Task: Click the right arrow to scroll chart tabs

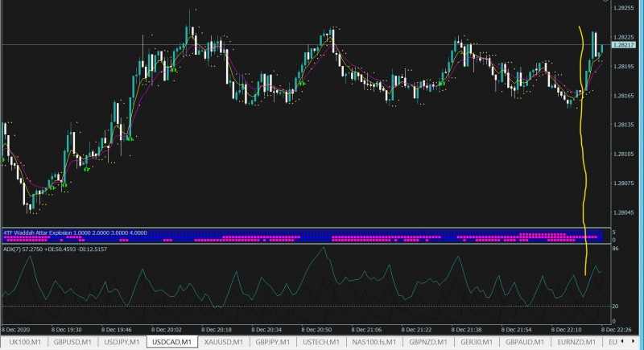Action: (635, 341)
